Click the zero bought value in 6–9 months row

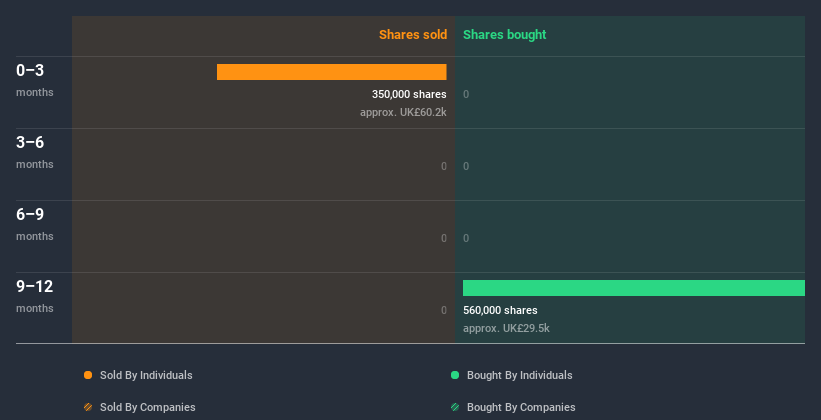[466, 238]
